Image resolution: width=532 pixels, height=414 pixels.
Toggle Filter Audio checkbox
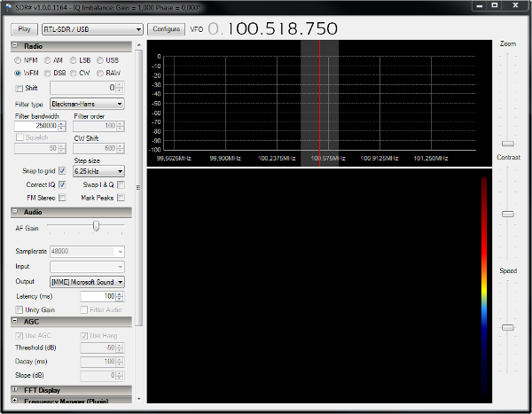(84, 309)
